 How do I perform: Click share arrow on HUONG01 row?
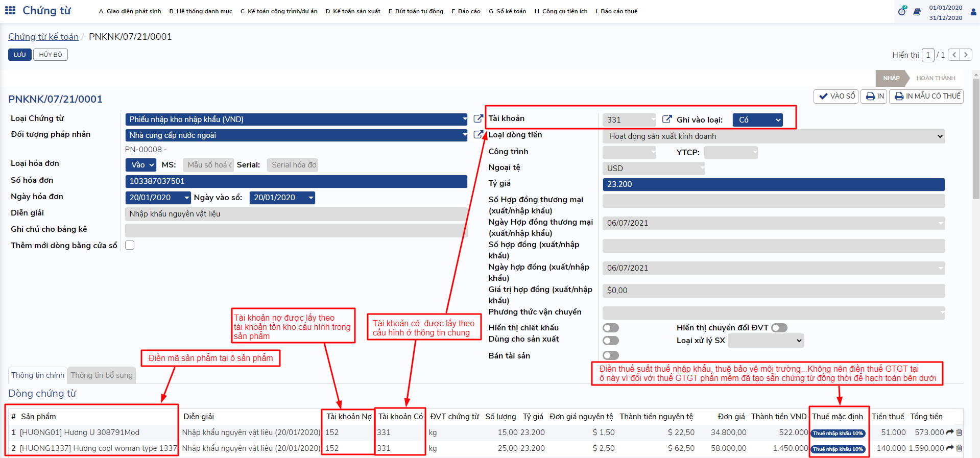[x=950, y=432]
